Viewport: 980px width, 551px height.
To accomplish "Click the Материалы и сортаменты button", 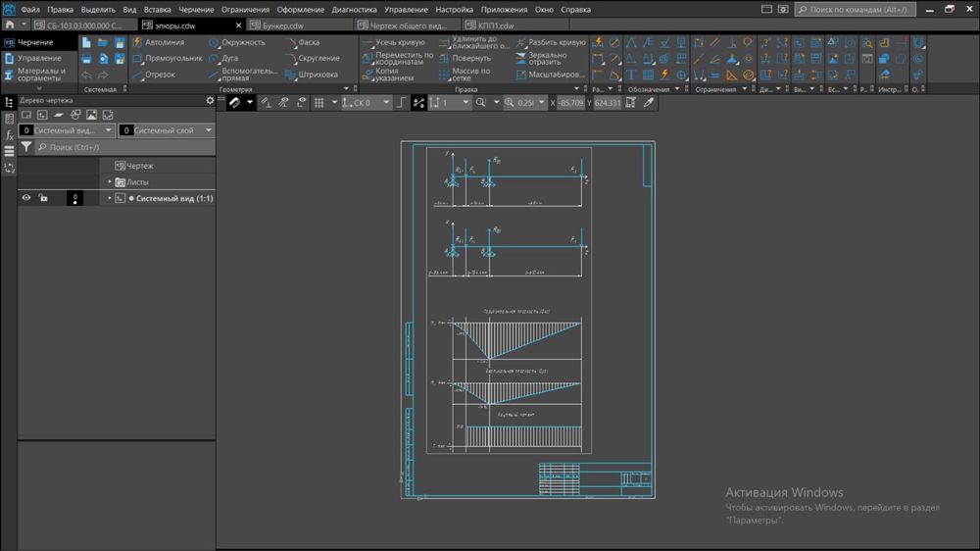I will click(x=39, y=75).
